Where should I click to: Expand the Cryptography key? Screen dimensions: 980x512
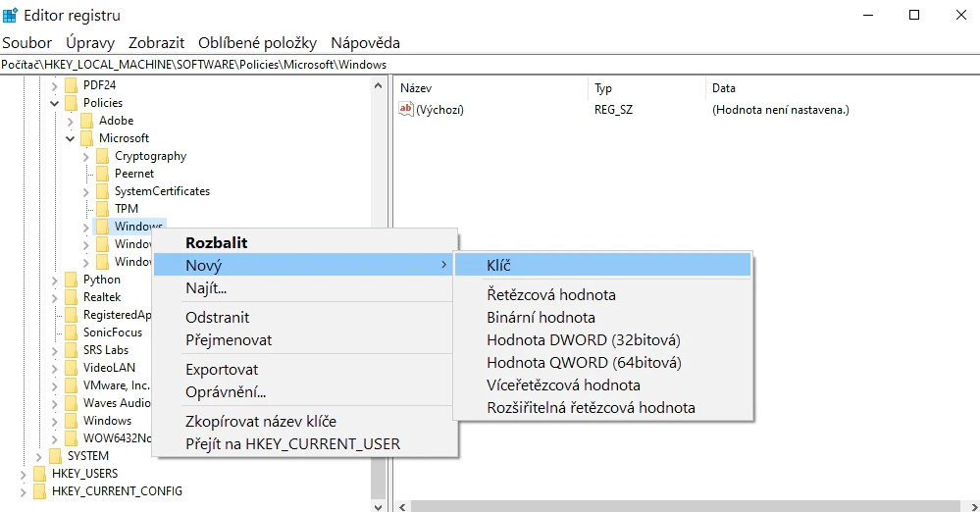(x=85, y=156)
